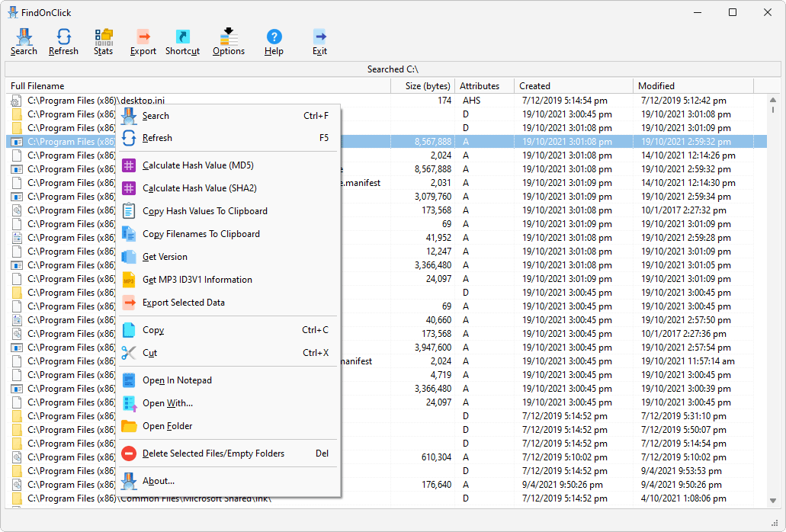Click the Get Version icon
The width and height of the screenshot is (786, 532).
point(129,257)
